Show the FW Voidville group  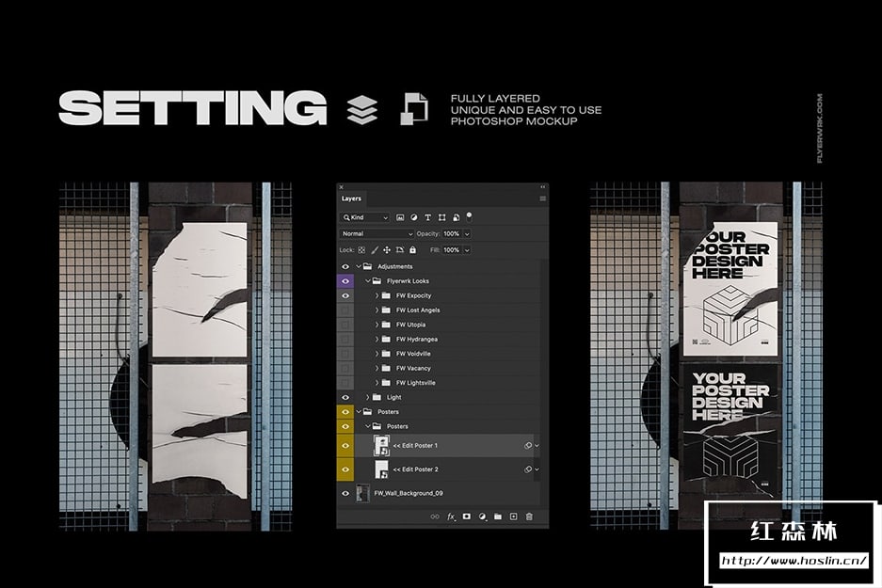[x=345, y=354]
